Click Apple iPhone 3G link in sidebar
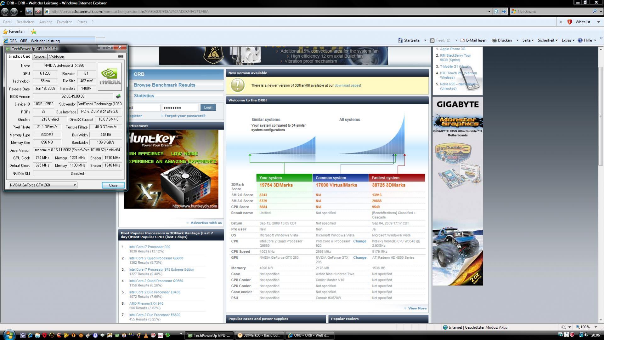 click(x=452, y=49)
